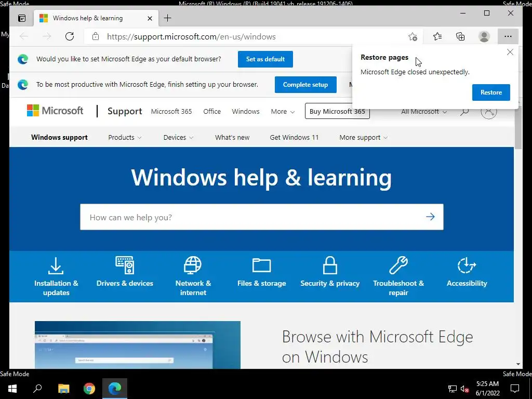The width and height of the screenshot is (532, 399).
Task: View site info via lock icon
Action: [x=96, y=36]
